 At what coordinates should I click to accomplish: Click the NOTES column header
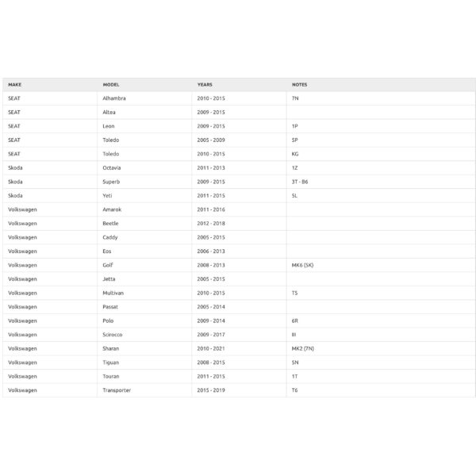coord(300,84)
